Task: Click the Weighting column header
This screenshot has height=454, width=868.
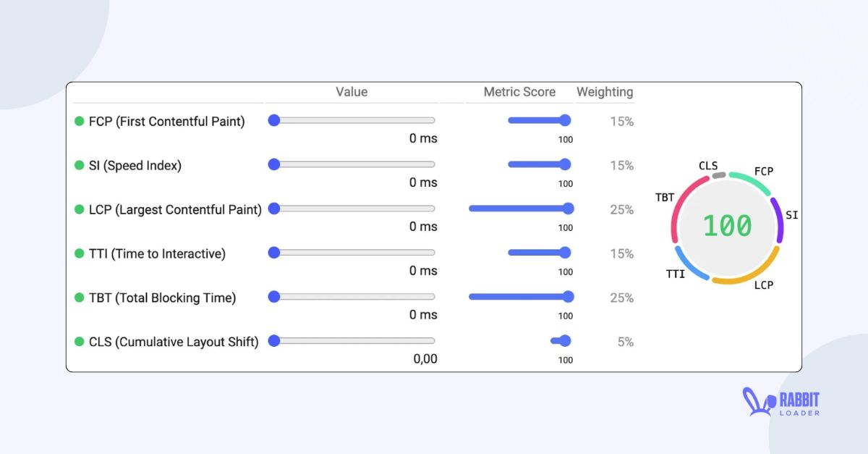Action: 605,92
